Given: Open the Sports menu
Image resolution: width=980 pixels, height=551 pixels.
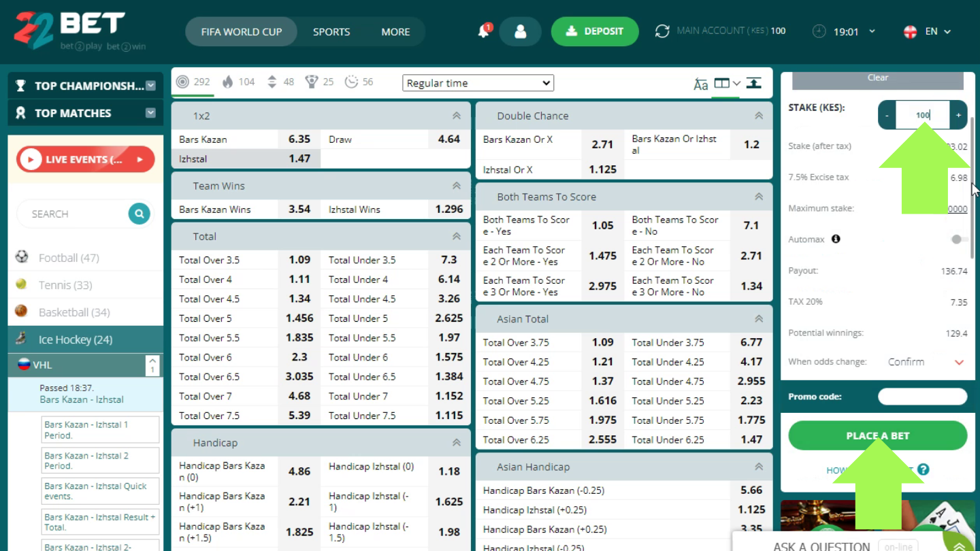Looking at the screenshot, I should 331,31.
